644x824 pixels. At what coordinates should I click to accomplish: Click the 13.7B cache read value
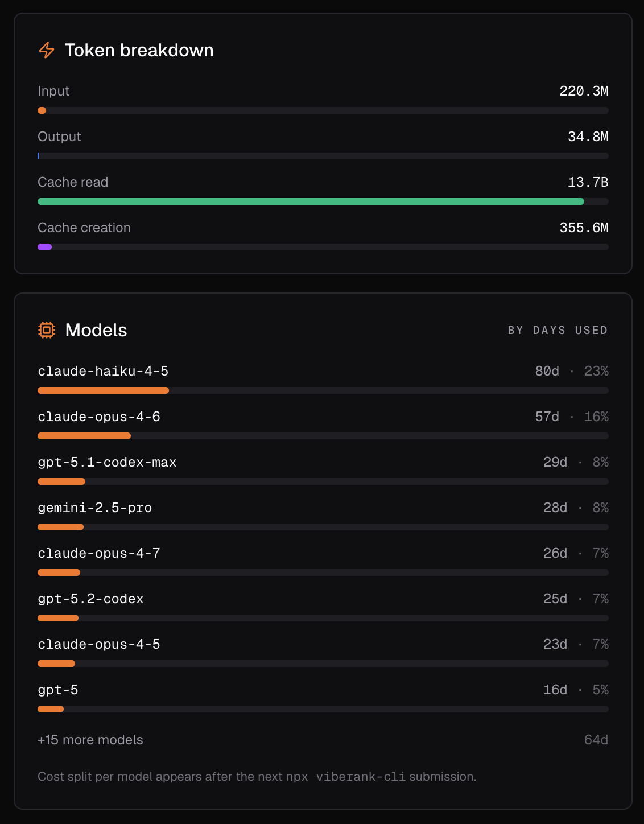coord(588,182)
